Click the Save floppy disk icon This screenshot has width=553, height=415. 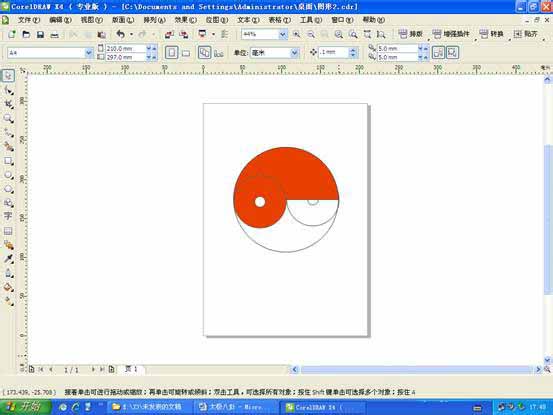[x=40, y=35]
